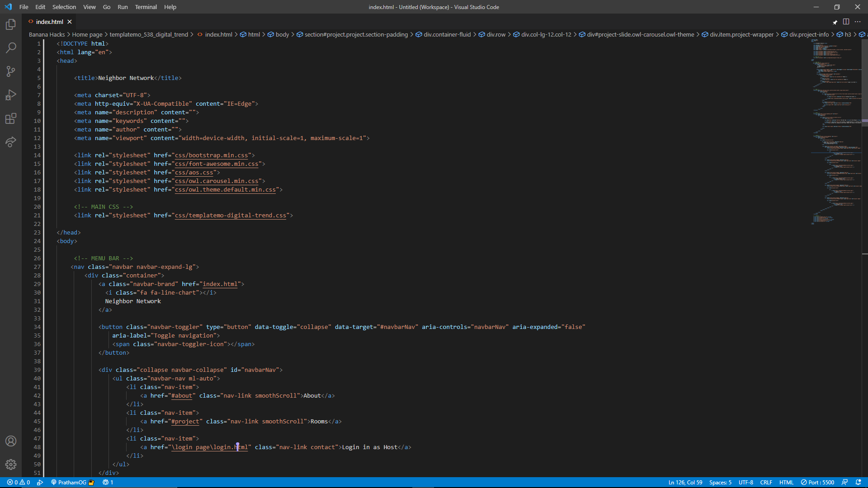Open the Terminal menu
868x488 pixels.
point(146,7)
